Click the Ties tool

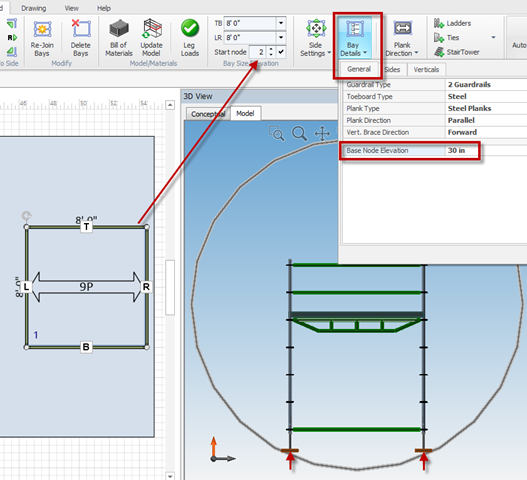point(446,38)
